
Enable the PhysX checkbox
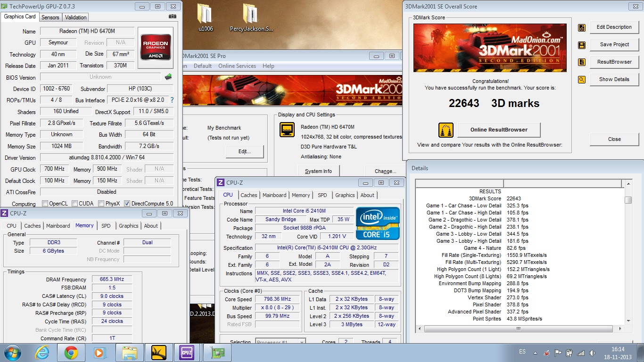(x=101, y=204)
